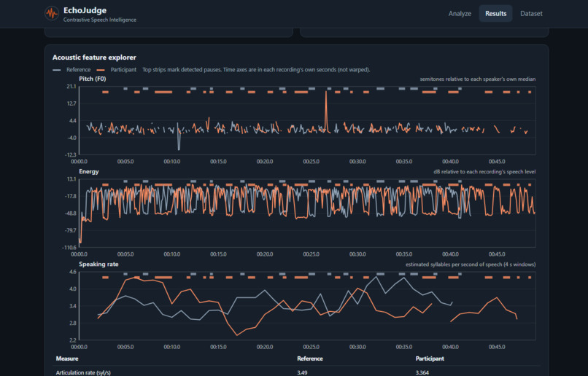Screen dimensions: 588x376
Task: Click the Reference column header in the table
Action: (310, 359)
